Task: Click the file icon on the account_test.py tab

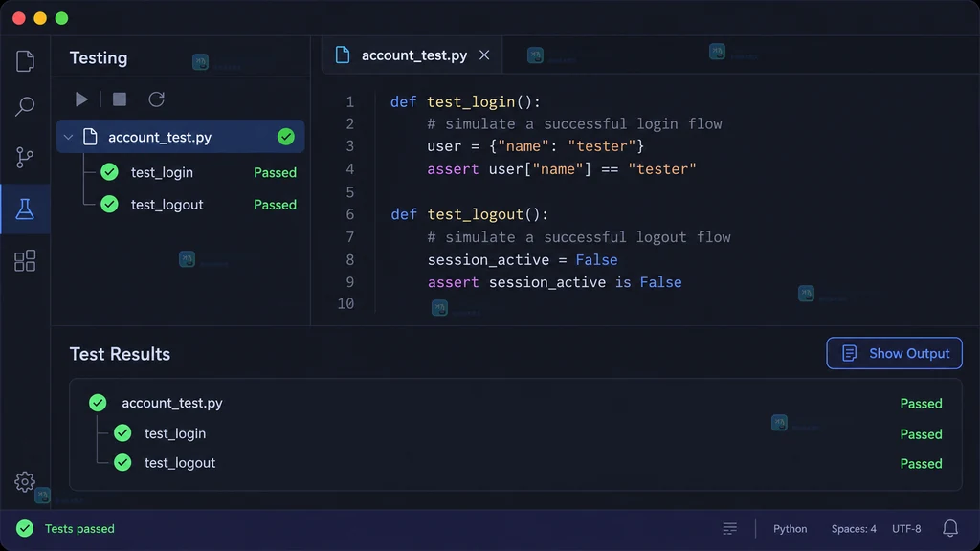Action: [x=343, y=55]
